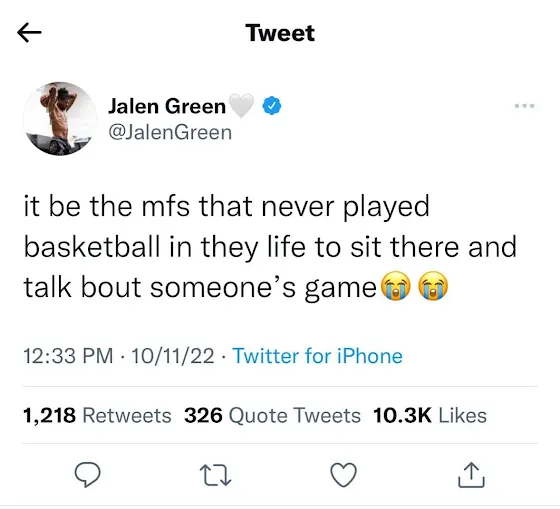Go back using the left arrow
The width and height of the screenshot is (560, 509).
click(x=29, y=33)
